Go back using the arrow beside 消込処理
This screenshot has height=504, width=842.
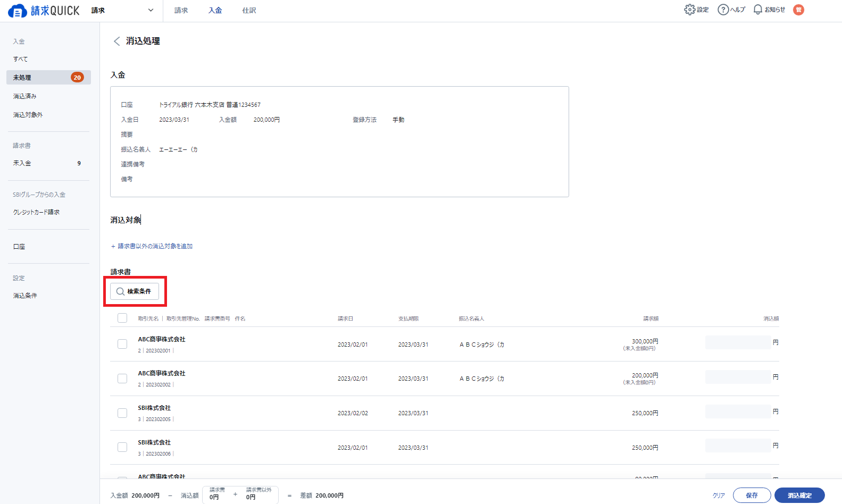116,41
